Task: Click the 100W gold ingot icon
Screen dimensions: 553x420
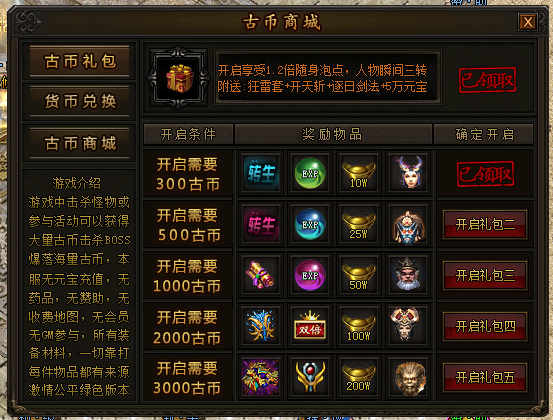Action: coord(359,326)
